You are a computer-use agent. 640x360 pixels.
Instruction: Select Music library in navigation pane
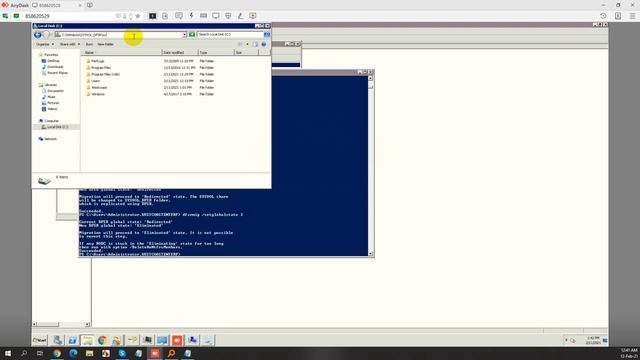pyautogui.click(x=51, y=97)
